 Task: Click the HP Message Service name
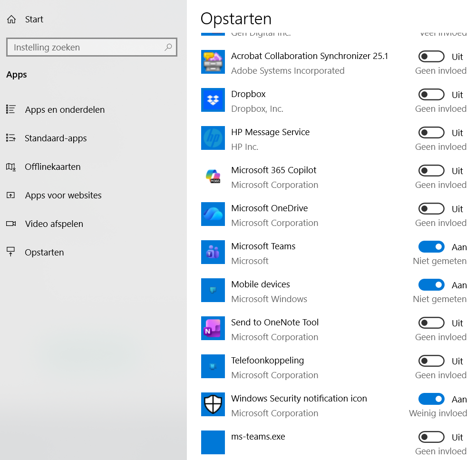(x=270, y=132)
